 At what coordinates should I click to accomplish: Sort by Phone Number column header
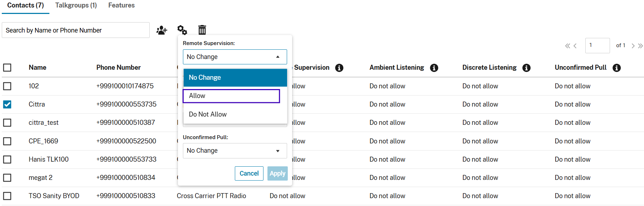(x=118, y=68)
